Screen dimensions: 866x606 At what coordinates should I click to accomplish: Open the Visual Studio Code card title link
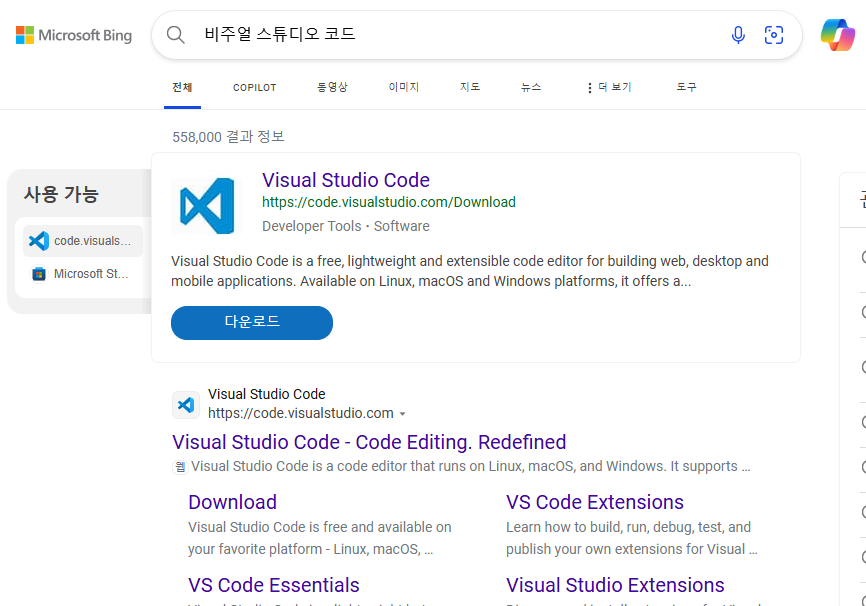[346, 180]
